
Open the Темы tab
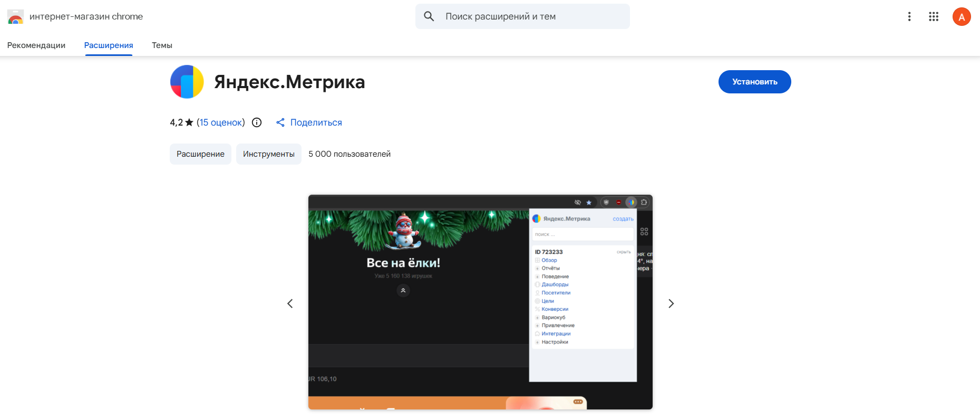(162, 45)
